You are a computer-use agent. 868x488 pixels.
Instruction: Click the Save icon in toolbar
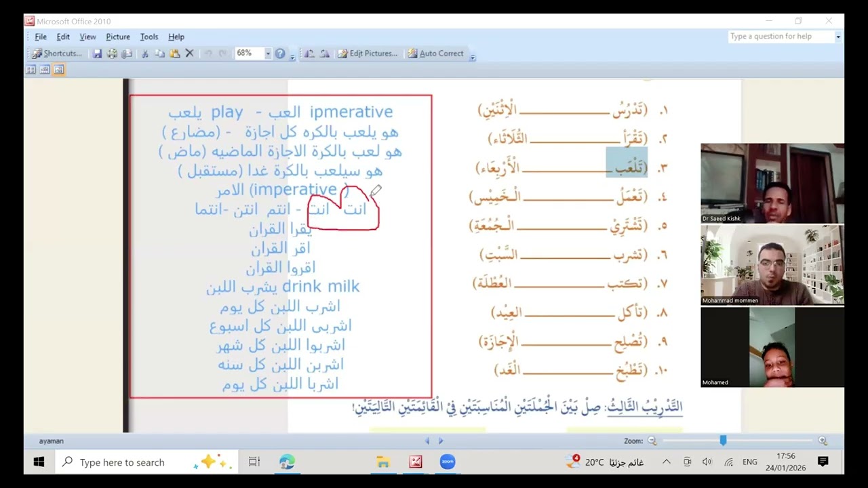97,54
